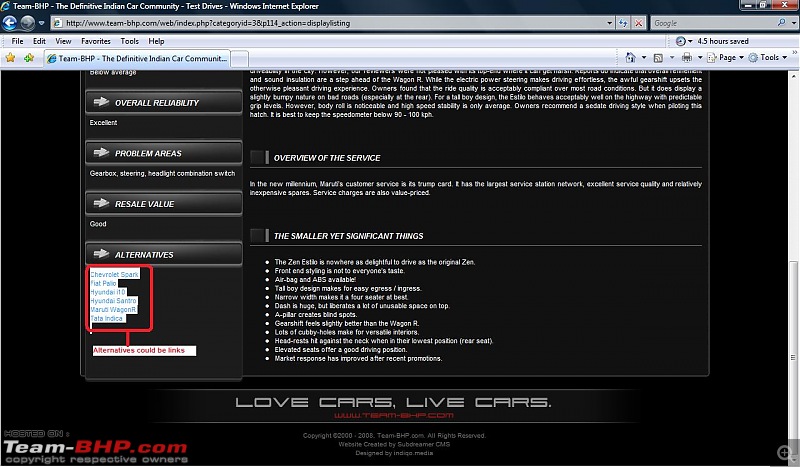Print the page with the printer icon

(687, 57)
